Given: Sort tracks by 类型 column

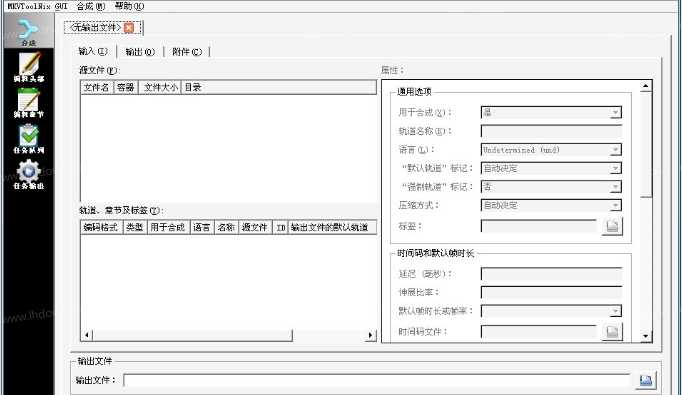Looking at the screenshot, I should [135, 227].
